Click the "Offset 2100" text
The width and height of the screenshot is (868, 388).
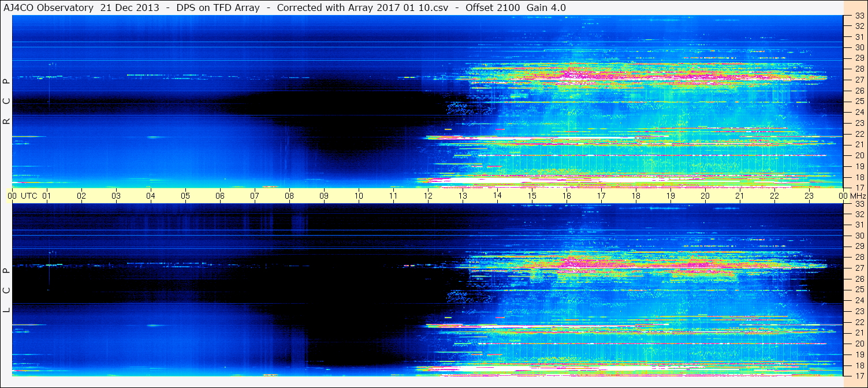click(493, 8)
